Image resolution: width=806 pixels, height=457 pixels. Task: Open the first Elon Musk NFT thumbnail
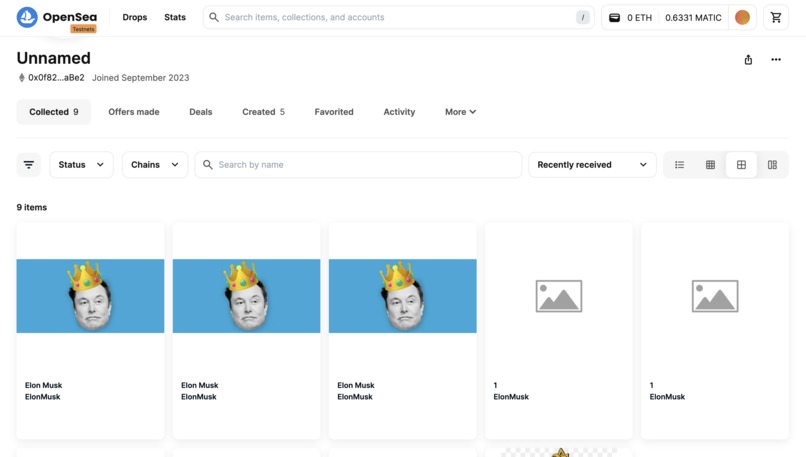coord(90,296)
